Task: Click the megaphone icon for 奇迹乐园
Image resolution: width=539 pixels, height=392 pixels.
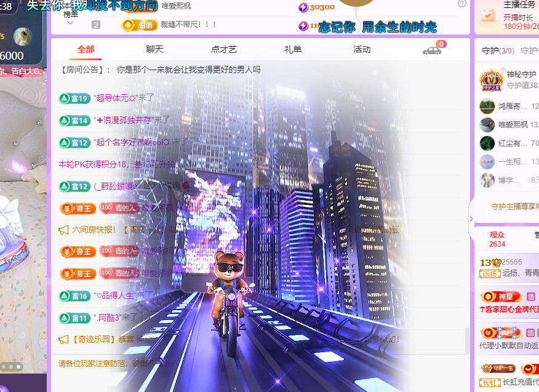Action: point(63,340)
